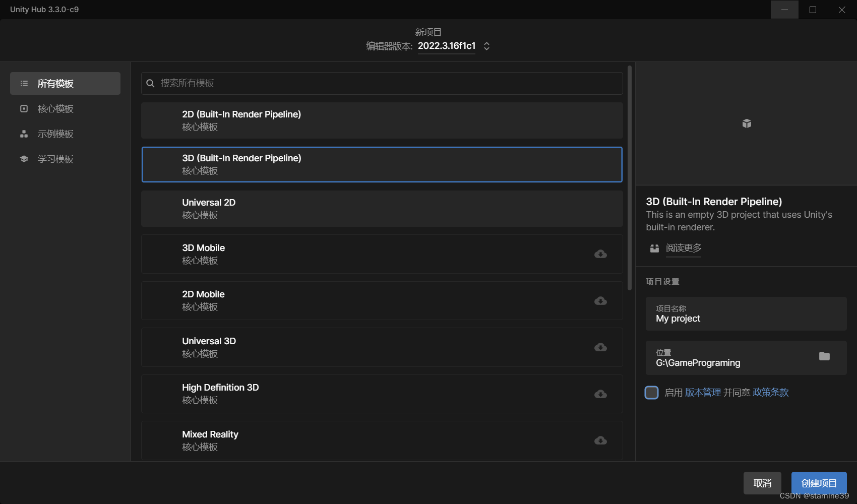The image size is (857, 504).
Task: Click the template preview cube icon
Action: tap(747, 123)
